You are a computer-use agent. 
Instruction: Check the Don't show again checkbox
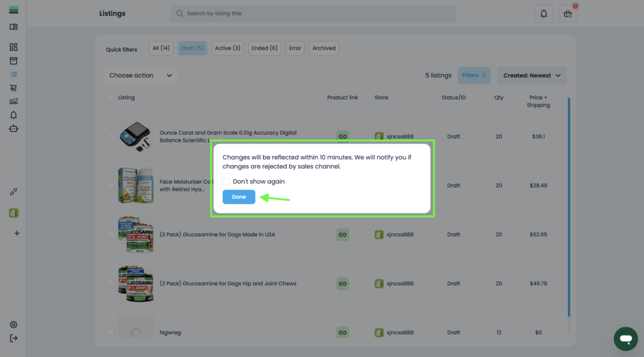tap(226, 181)
